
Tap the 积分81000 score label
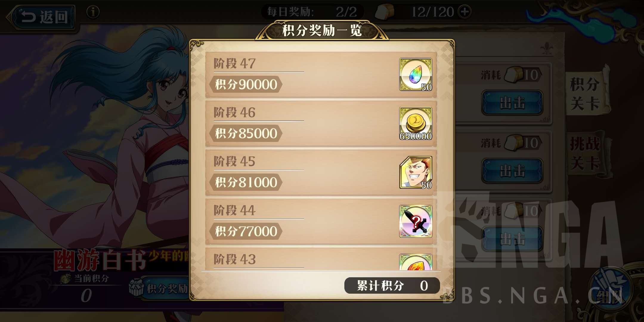tap(246, 182)
